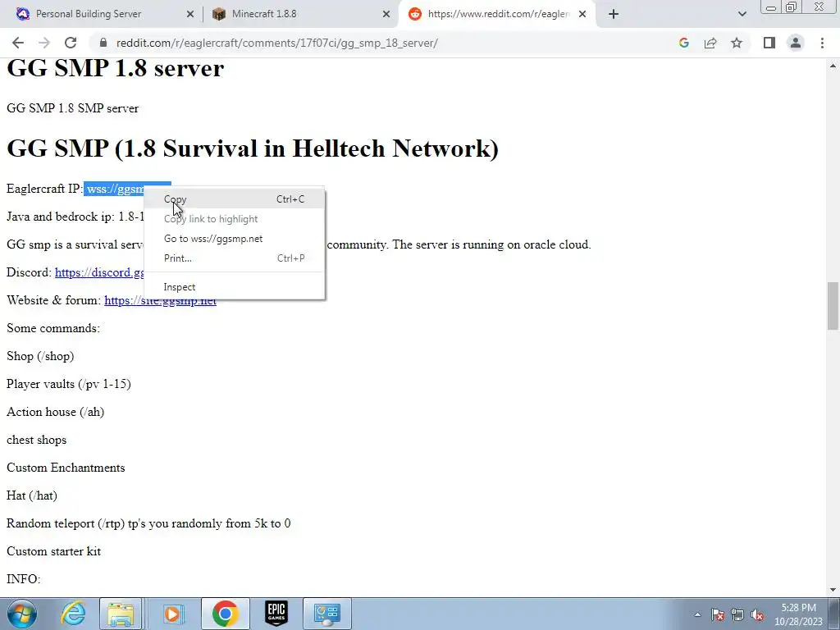
Task: Close the Minecraft 1.8.8 tab
Action: (x=386, y=14)
